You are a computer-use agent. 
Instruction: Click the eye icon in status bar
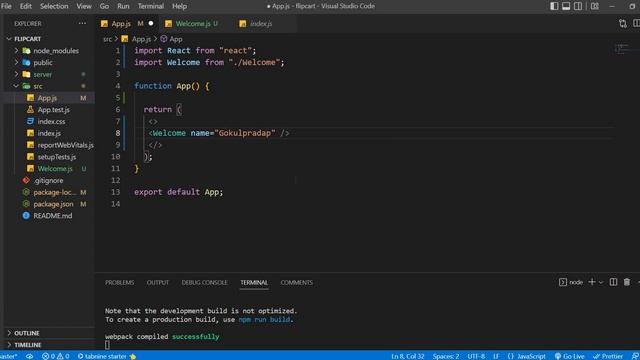[29, 356]
